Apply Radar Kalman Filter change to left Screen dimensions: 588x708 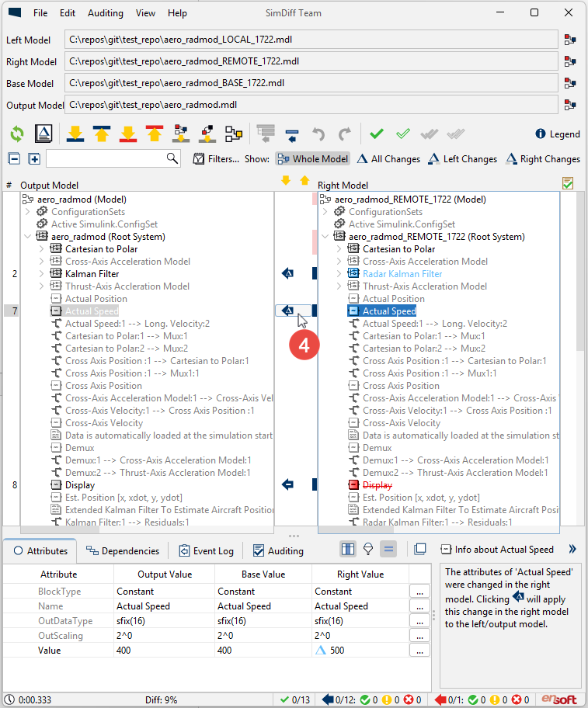pos(287,273)
